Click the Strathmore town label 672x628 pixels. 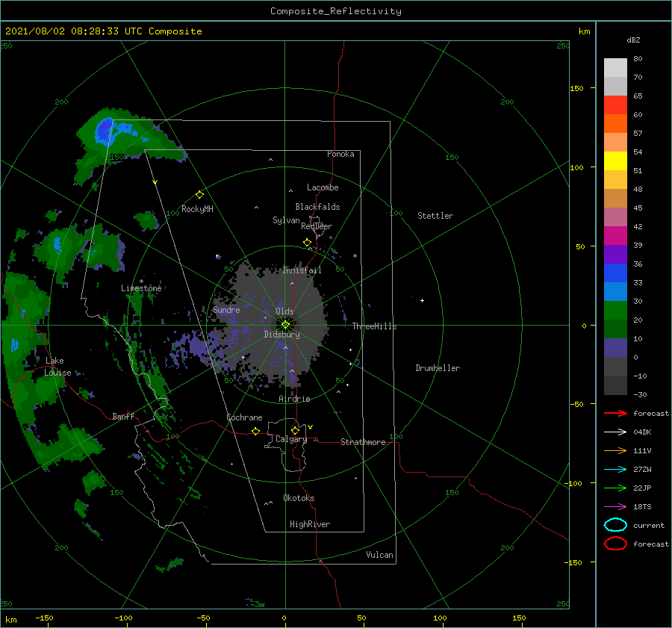(x=363, y=442)
